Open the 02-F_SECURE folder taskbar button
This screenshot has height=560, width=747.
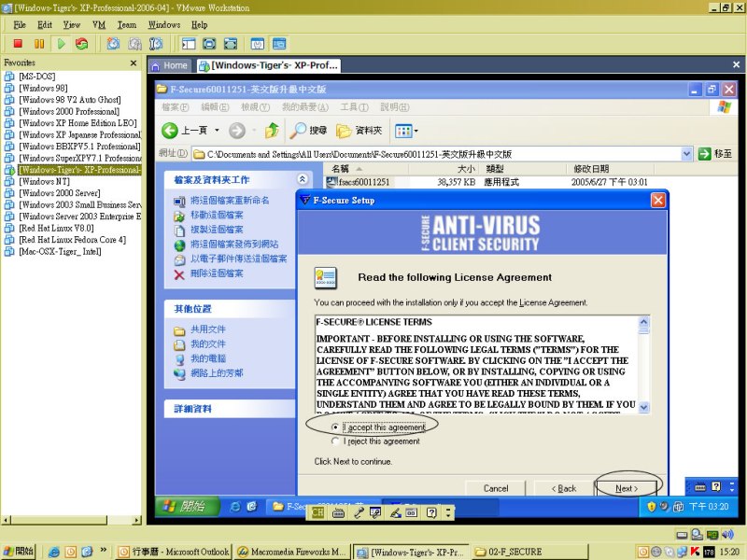click(531, 552)
